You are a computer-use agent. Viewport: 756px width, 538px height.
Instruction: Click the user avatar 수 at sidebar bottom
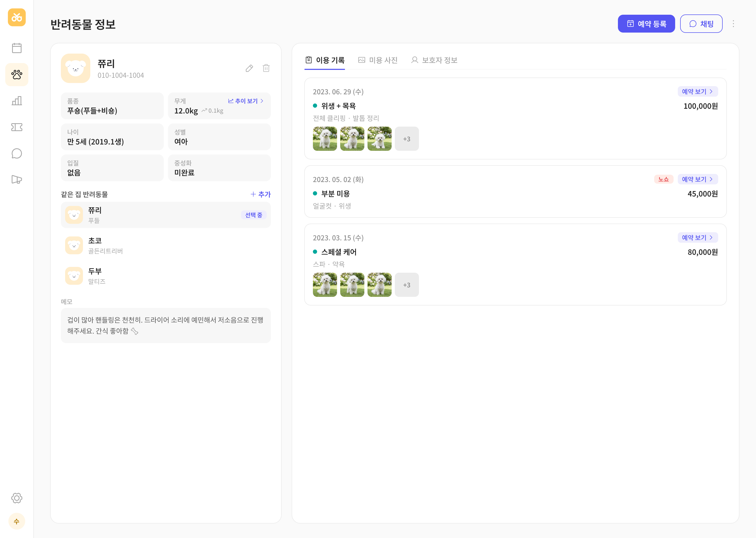click(x=17, y=521)
